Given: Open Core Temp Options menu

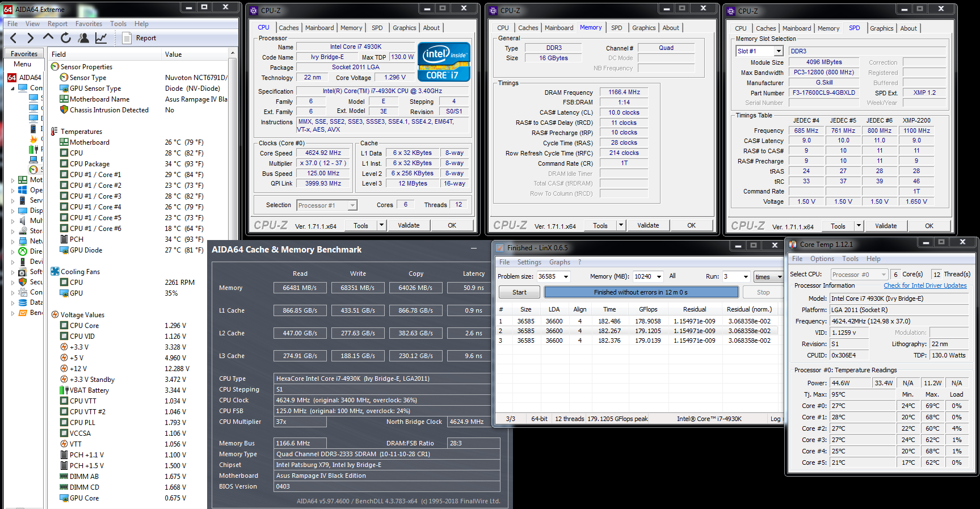Looking at the screenshot, I should point(822,259).
